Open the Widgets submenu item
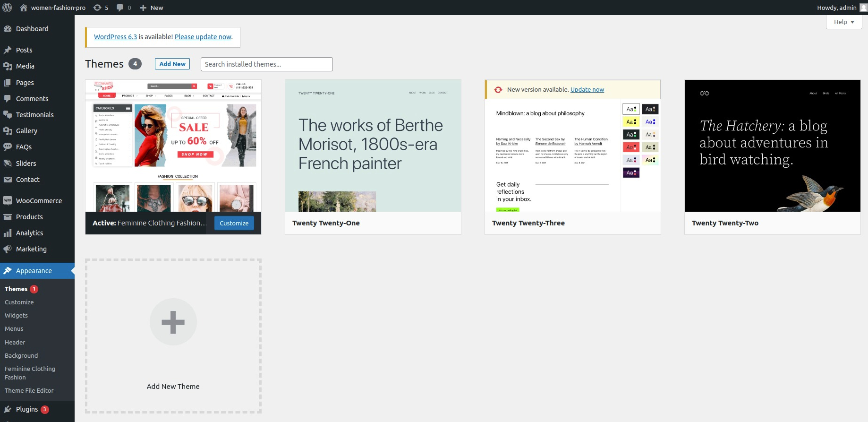868x422 pixels. coord(17,316)
